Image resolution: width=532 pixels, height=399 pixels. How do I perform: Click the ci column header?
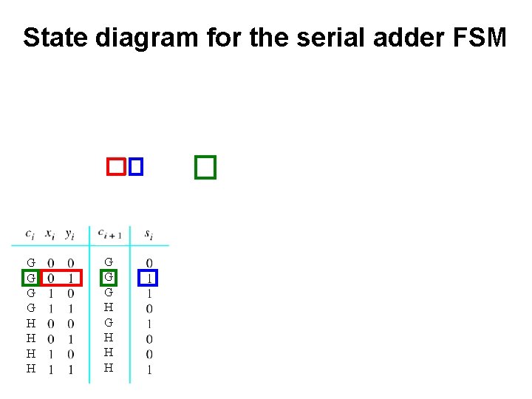(30, 234)
